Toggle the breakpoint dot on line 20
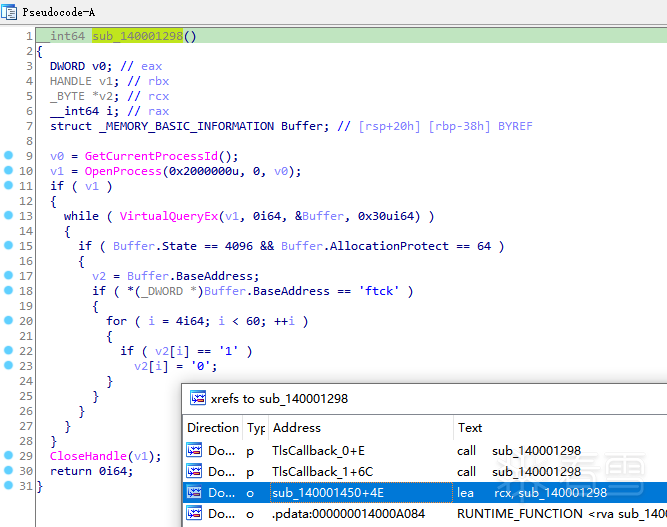 [x=9, y=320]
